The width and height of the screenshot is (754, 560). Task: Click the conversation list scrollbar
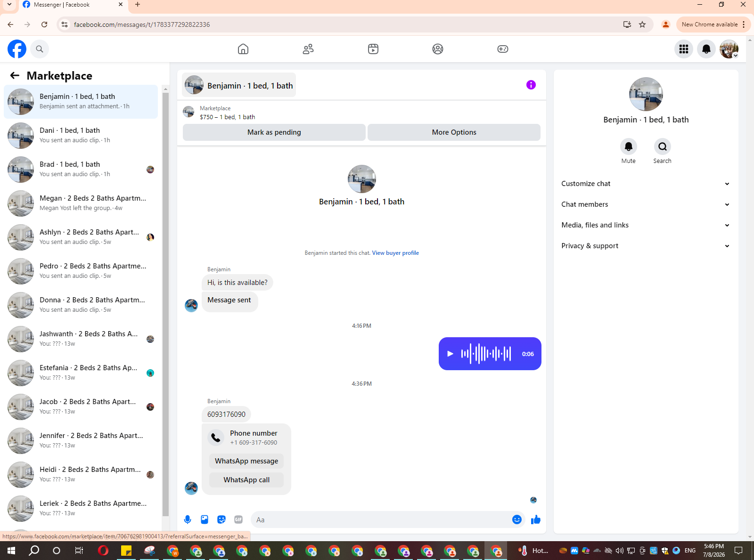(165, 304)
